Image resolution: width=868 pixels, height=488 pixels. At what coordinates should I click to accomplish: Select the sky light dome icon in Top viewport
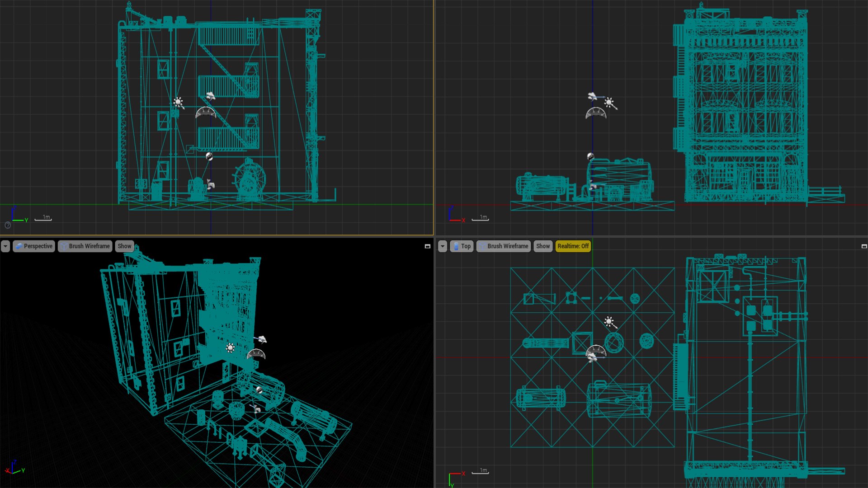(596, 352)
